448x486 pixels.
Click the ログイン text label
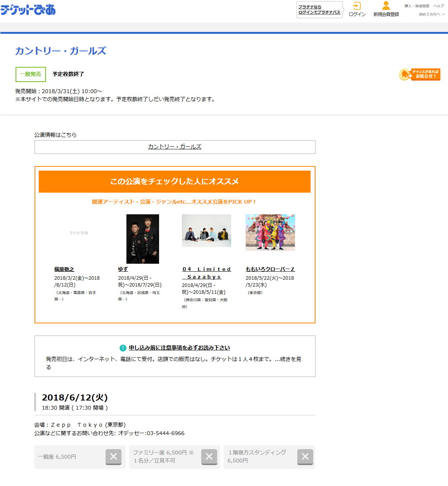tap(357, 14)
